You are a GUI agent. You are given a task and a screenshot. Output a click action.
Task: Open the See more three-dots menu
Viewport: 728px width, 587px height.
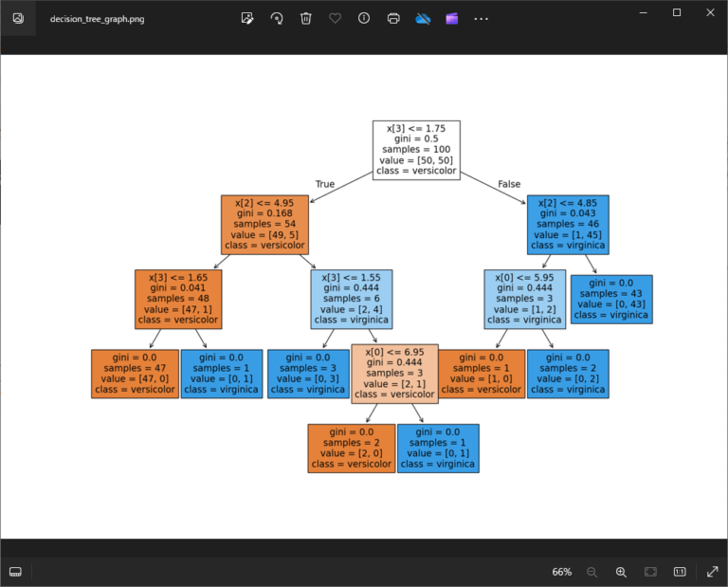pyautogui.click(x=482, y=18)
